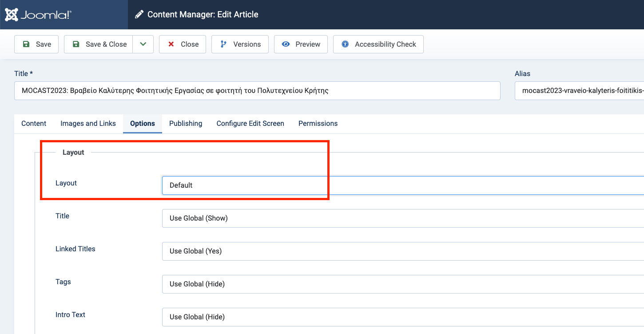Open the Images and Links tab
The image size is (644, 334).
[88, 124]
